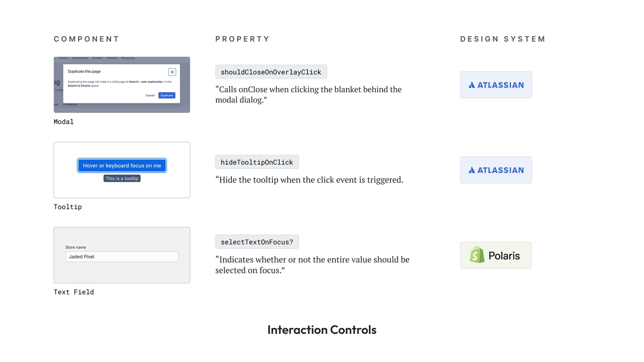
Task: Select the Content tab behind the modal
Action: coord(97,58)
